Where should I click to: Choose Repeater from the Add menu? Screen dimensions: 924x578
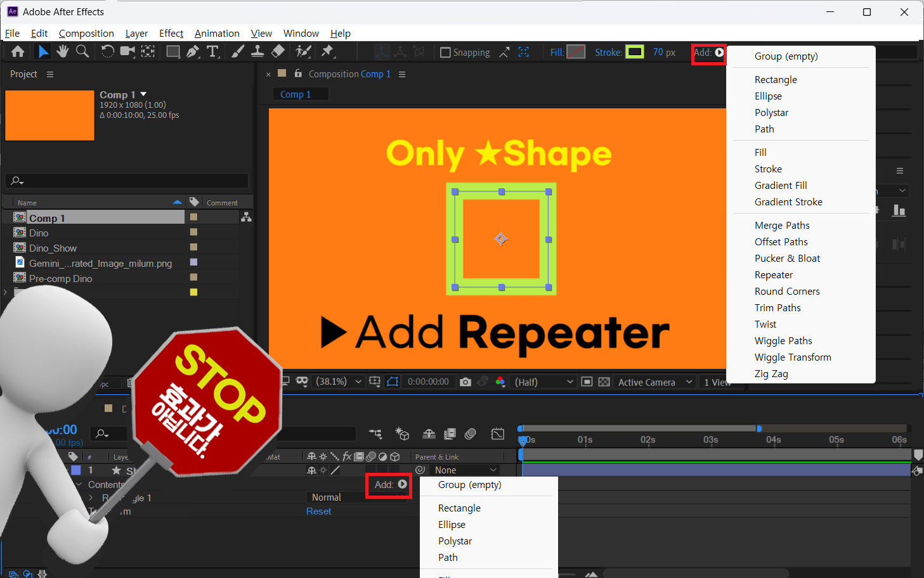pyautogui.click(x=774, y=275)
